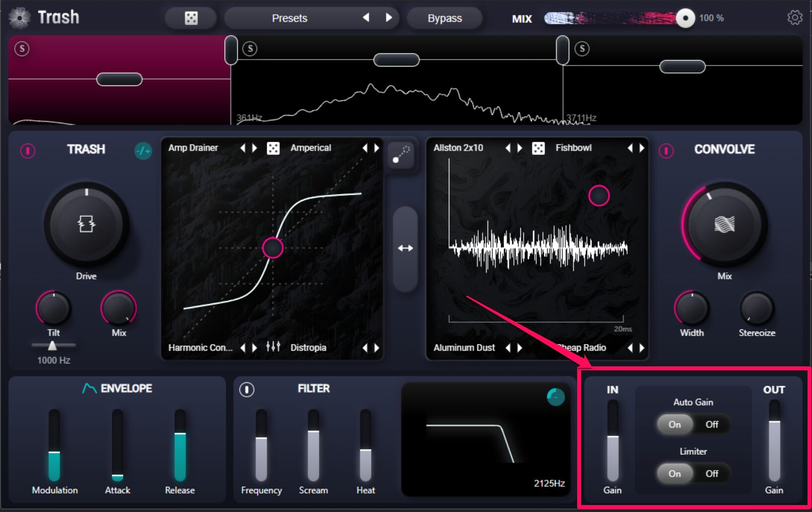
Task: Click the Trash module polarity -/+ icon
Action: tap(143, 151)
